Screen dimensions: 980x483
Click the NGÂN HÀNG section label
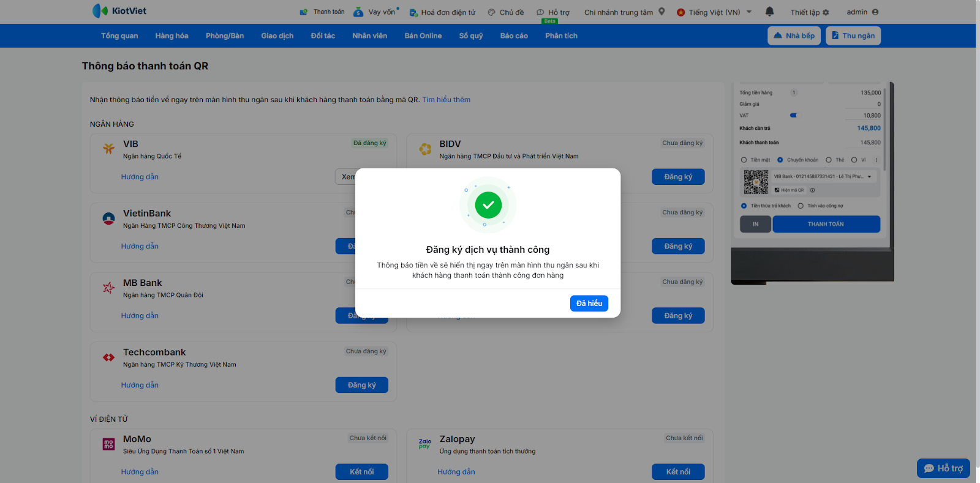point(112,124)
